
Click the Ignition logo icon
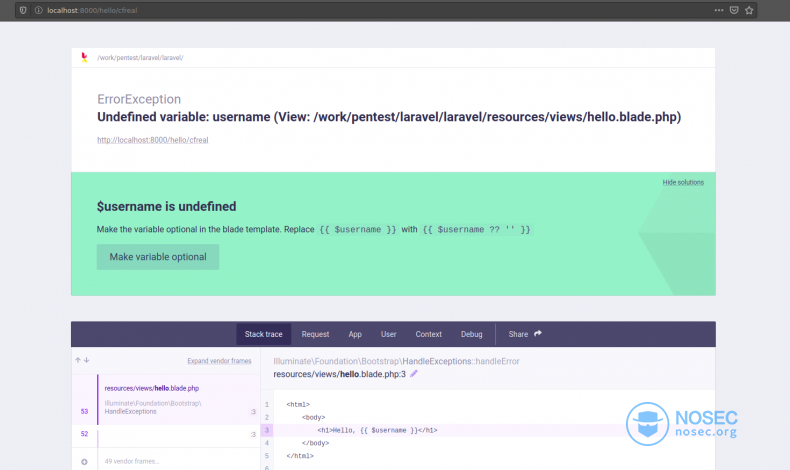(x=84, y=57)
